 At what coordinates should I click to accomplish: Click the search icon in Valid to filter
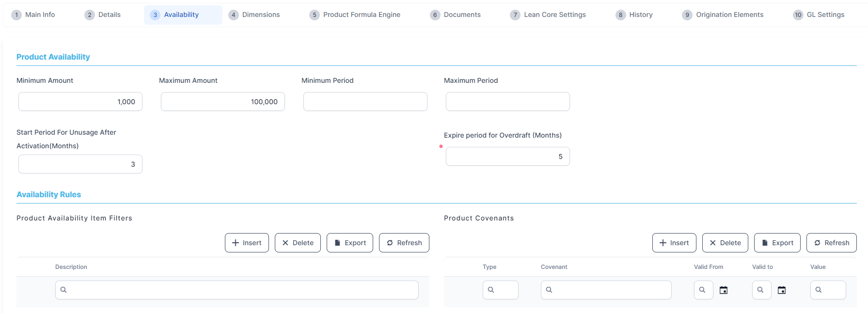click(x=760, y=290)
